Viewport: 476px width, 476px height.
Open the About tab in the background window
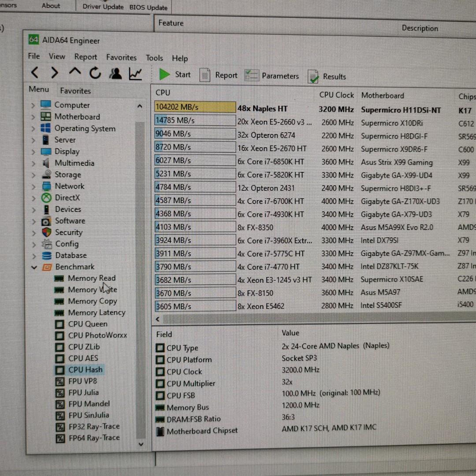[51, 6]
